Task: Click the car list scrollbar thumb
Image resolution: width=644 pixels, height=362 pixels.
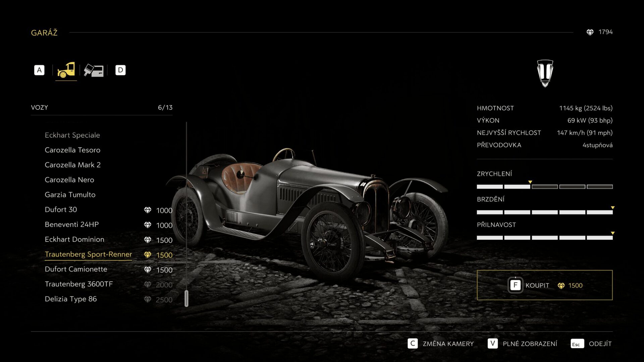Action: [x=186, y=298]
